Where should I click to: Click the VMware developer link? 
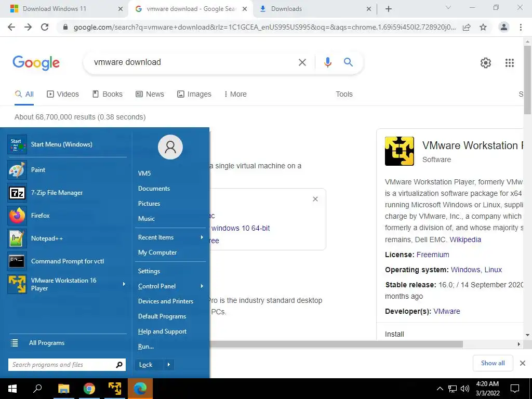pos(446,311)
